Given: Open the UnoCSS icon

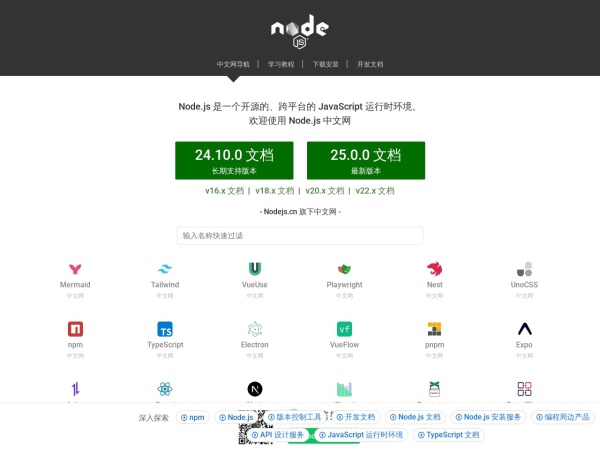Looking at the screenshot, I should click(x=524, y=269).
